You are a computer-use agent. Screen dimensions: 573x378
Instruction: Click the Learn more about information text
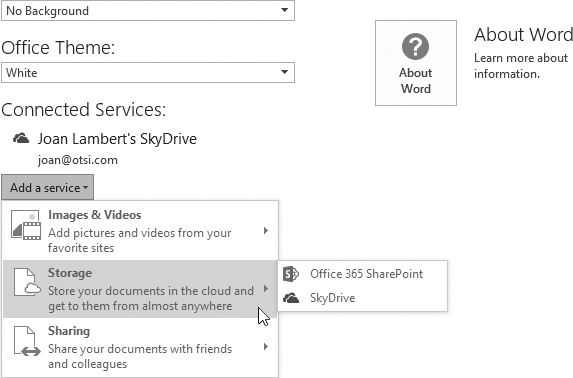(521, 66)
